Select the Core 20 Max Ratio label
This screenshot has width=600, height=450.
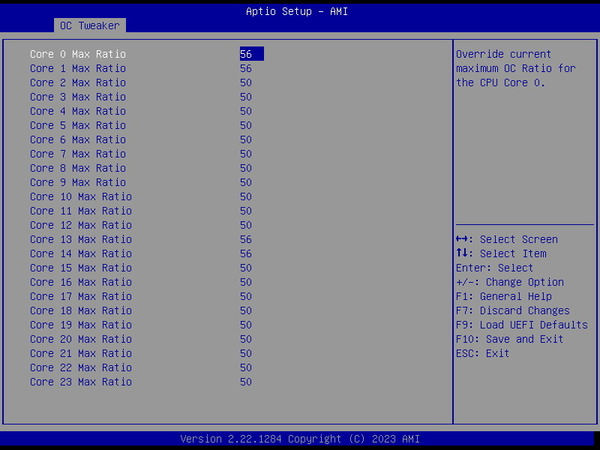click(x=81, y=339)
